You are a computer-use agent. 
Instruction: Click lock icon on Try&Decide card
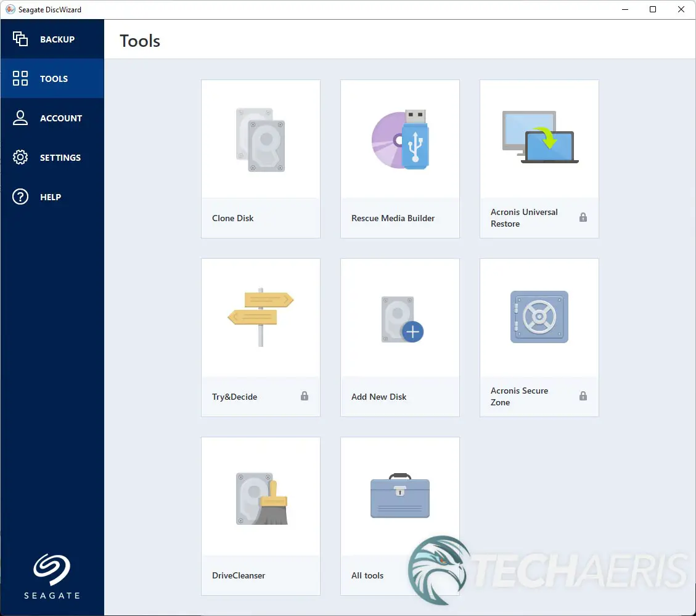tap(305, 396)
